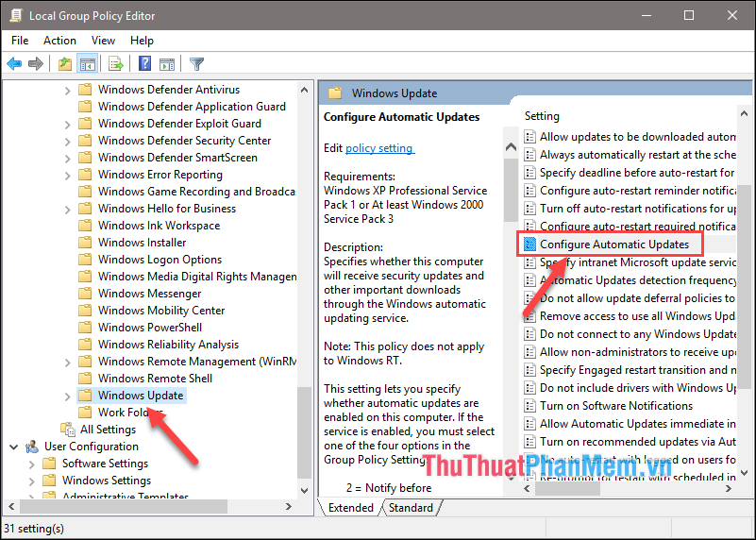Click the All Settings node icon
This screenshot has height=540, width=756.
68,430
